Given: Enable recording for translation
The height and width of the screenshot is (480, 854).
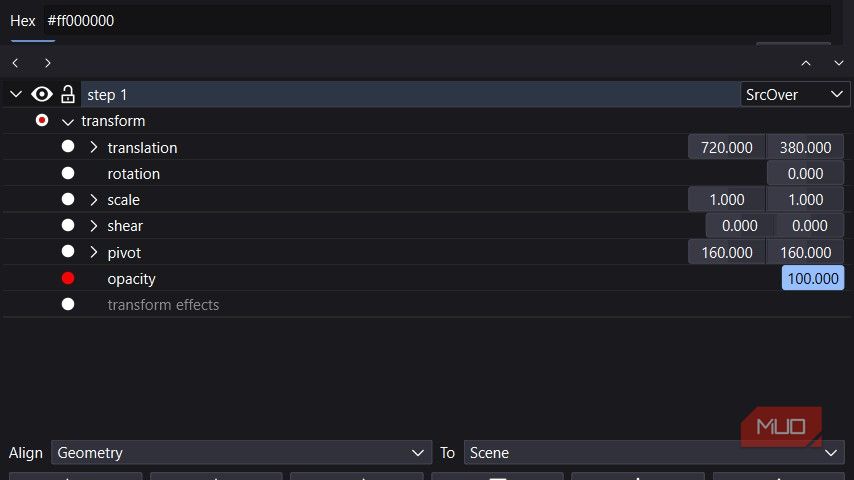Looking at the screenshot, I should [x=68, y=146].
